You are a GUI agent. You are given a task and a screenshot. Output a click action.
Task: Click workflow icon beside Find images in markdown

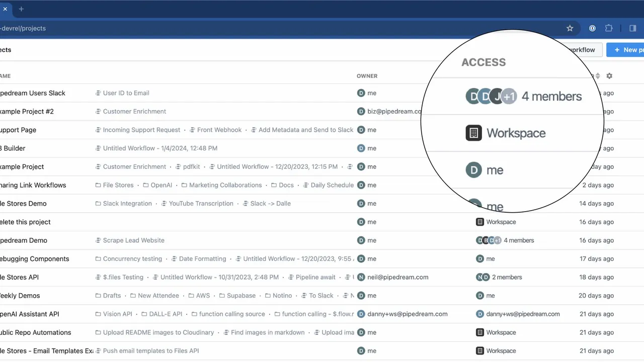226,332
